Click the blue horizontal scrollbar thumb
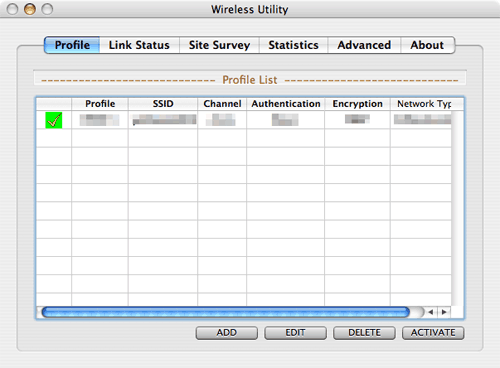Screen dimensions: 500x368 [x=226, y=312]
